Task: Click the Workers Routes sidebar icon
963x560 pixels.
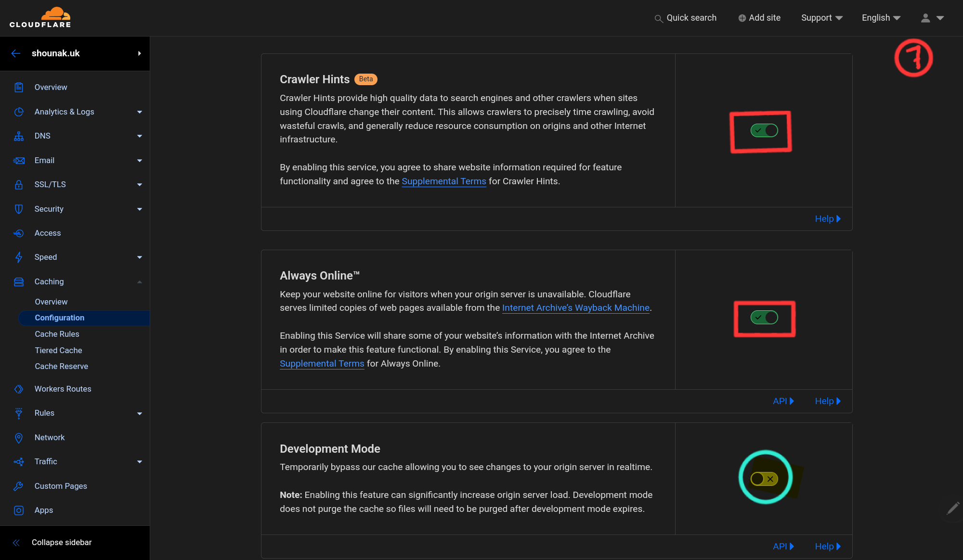Action: coord(18,389)
